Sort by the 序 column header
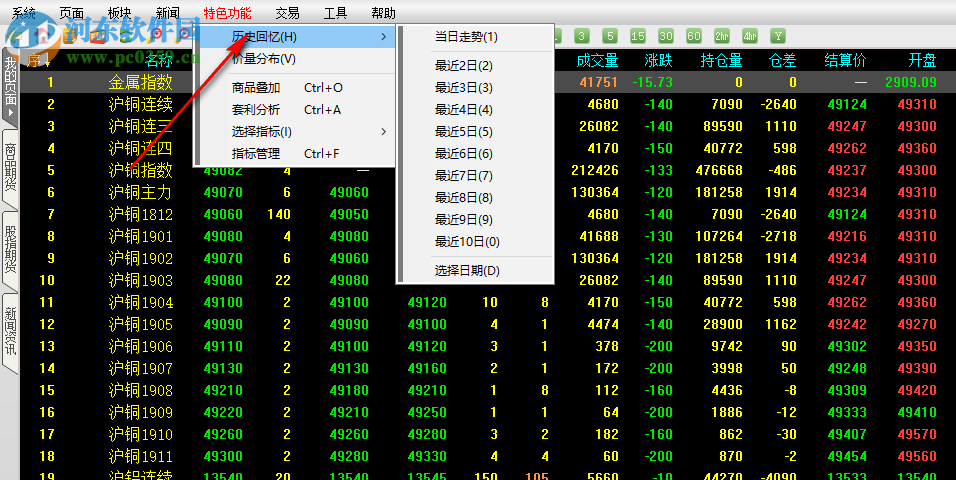Image resolution: width=956 pixels, height=480 pixels. tap(34, 60)
